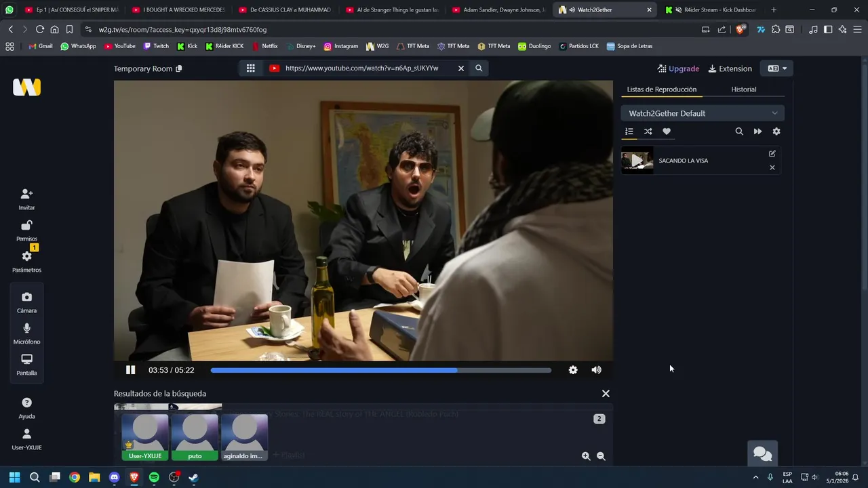The image size is (868, 488).
Task: Switch to the Historial tab
Action: [x=743, y=89]
